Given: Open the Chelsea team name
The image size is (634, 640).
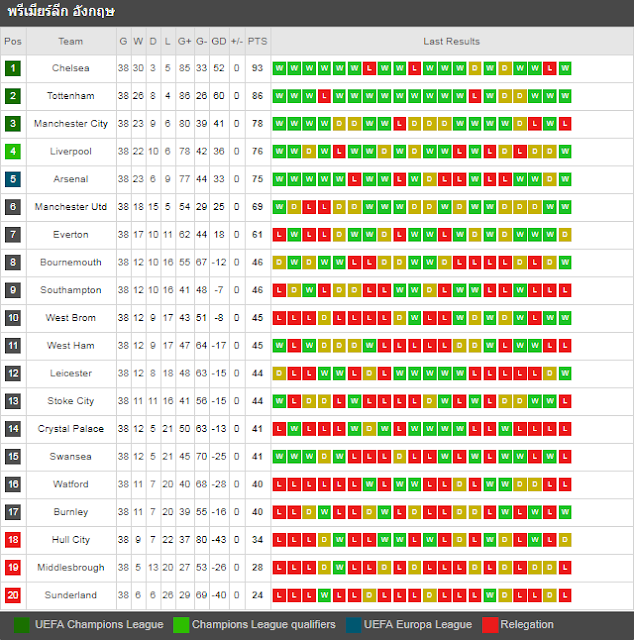Looking at the screenshot, I should [71, 68].
